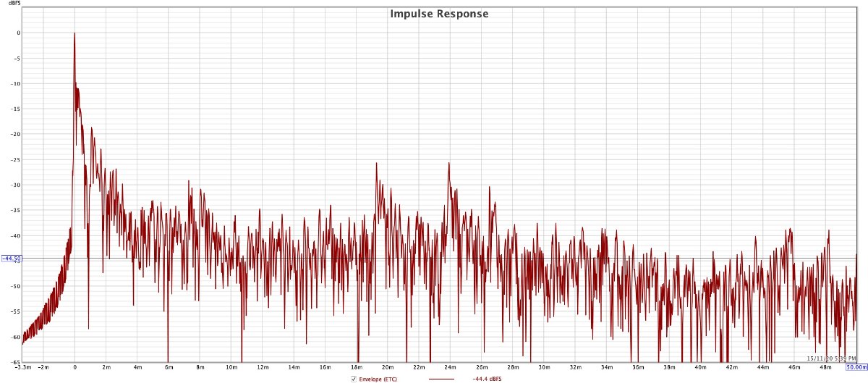
Task: Select the -44.50 cursor value box
Action: (11, 259)
